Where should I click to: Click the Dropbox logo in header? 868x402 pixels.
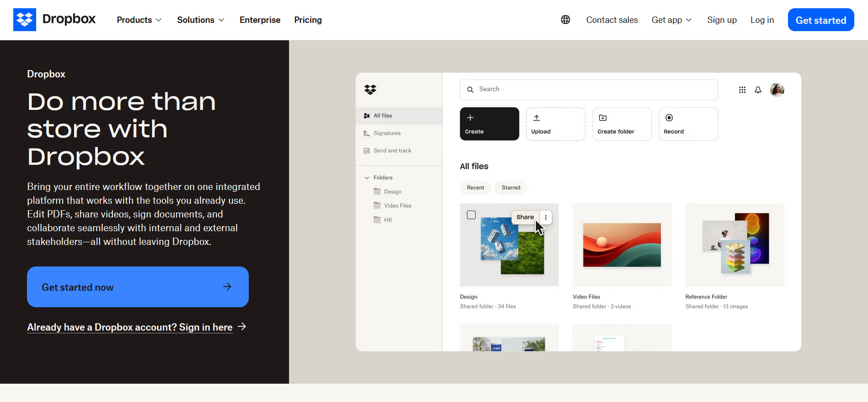[x=54, y=20]
